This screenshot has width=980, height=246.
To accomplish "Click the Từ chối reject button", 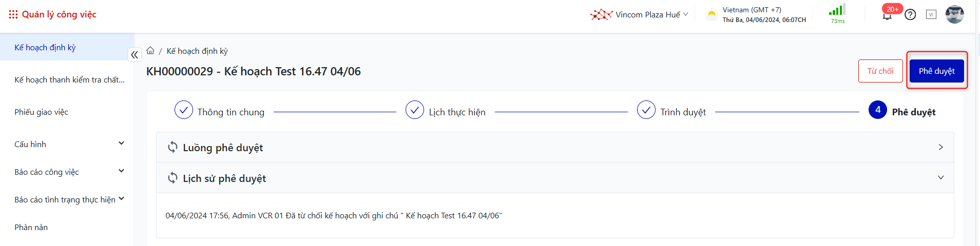I will 880,71.
